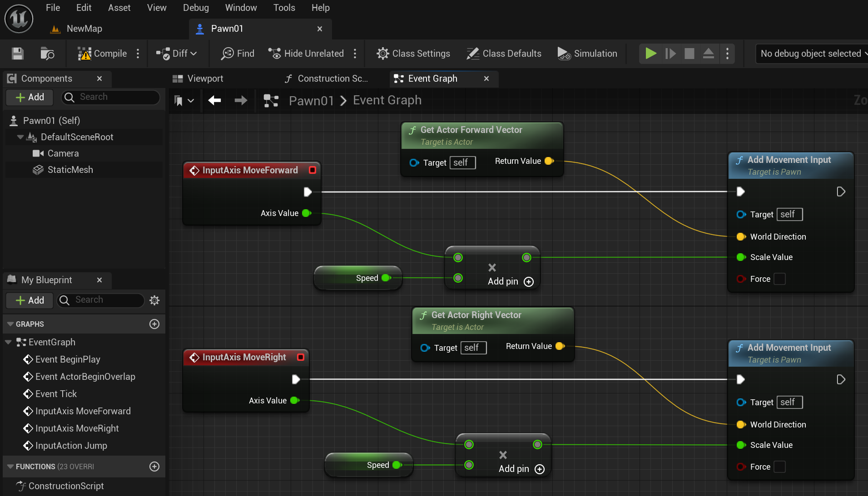The height and width of the screenshot is (496, 868).
Task: Close the Event Graph tab
Action: pyautogui.click(x=486, y=79)
